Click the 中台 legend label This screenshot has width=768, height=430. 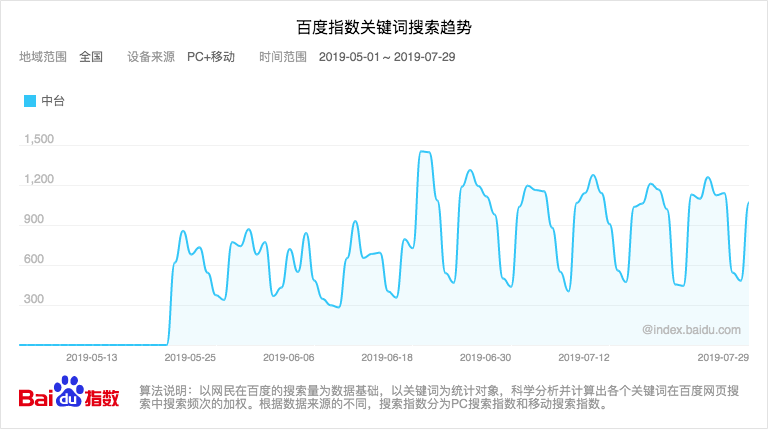pyautogui.click(x=53, y=101)
